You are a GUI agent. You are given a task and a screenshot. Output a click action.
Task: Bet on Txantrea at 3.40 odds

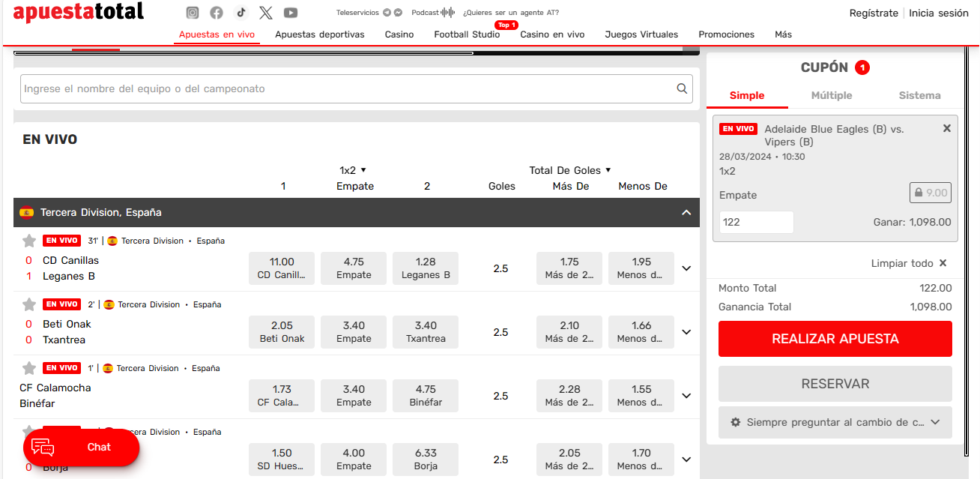click(426, 332)
